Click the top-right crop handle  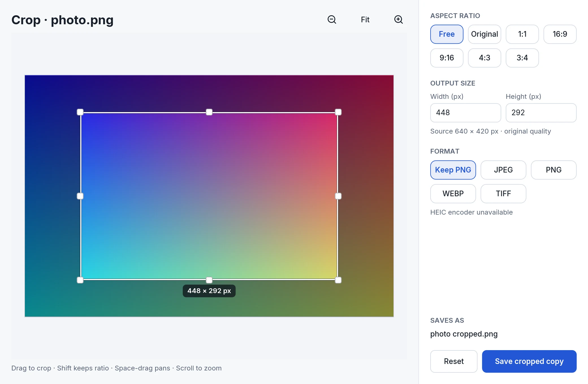pos(338,112)
